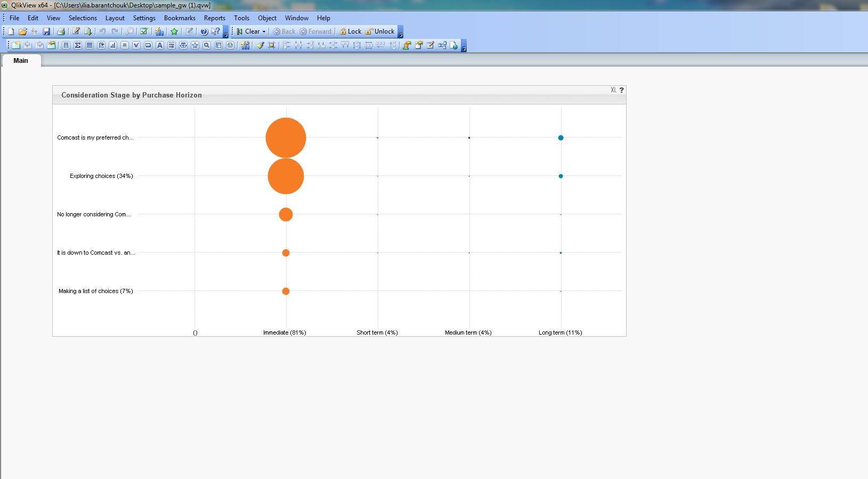
Task: Print using the printer icon
Action: coord(61,31)
